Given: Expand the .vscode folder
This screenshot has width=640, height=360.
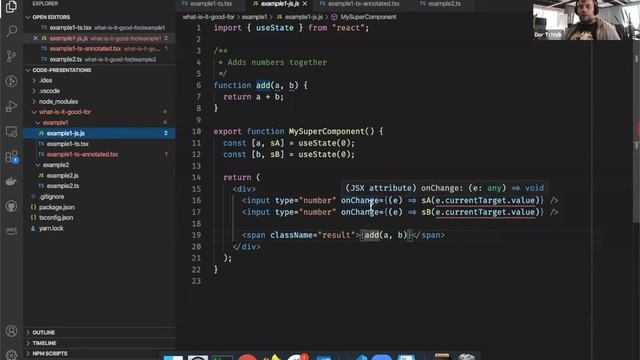Looking at the screenshot, I should coord(49,91).
